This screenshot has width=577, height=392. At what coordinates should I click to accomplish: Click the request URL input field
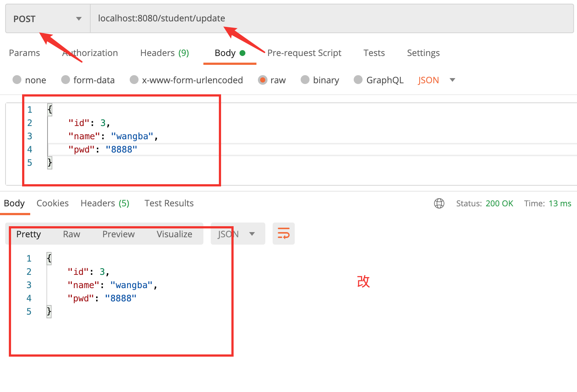[332, 19]
